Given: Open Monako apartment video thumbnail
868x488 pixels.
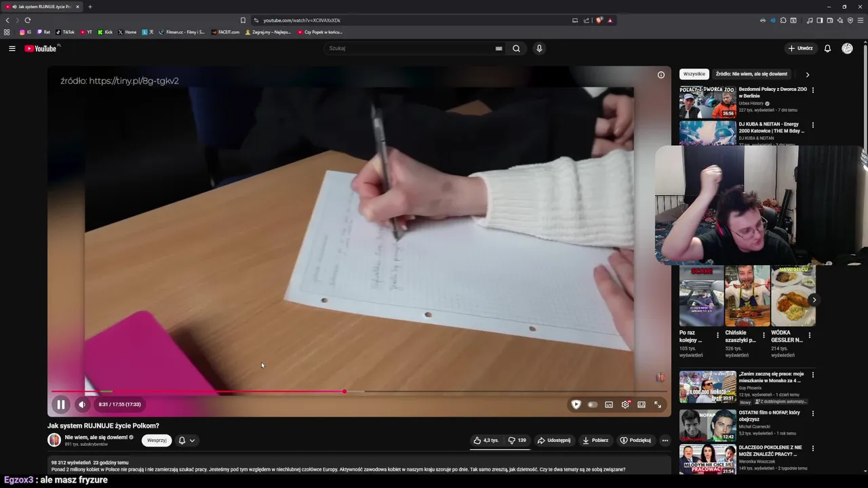Looking at the screenshot, I should pyautogui.click(x=707, y=386).
